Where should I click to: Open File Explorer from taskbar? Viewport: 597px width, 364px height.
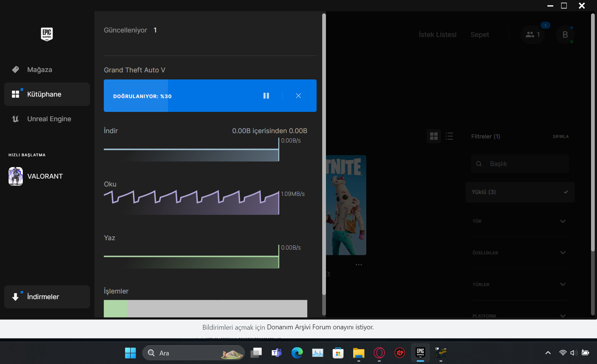click(359, 353)
